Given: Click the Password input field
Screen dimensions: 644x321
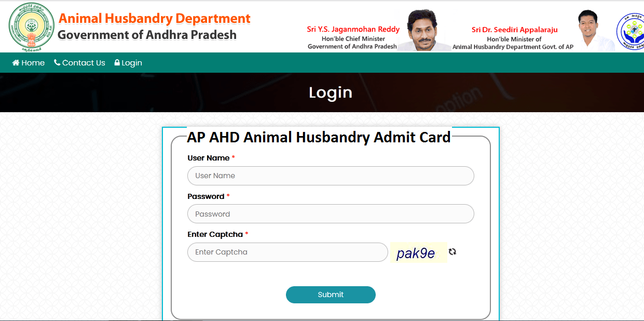Looking at the screenshot, I should point(330,213).
